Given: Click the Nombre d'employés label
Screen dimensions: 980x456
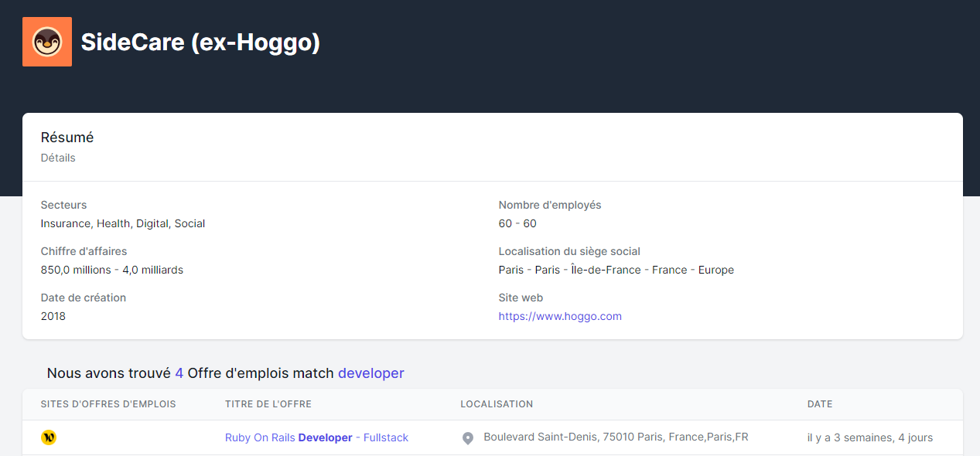Looking at the screenshot, I should pyautogui.click(x=550, y=205).
